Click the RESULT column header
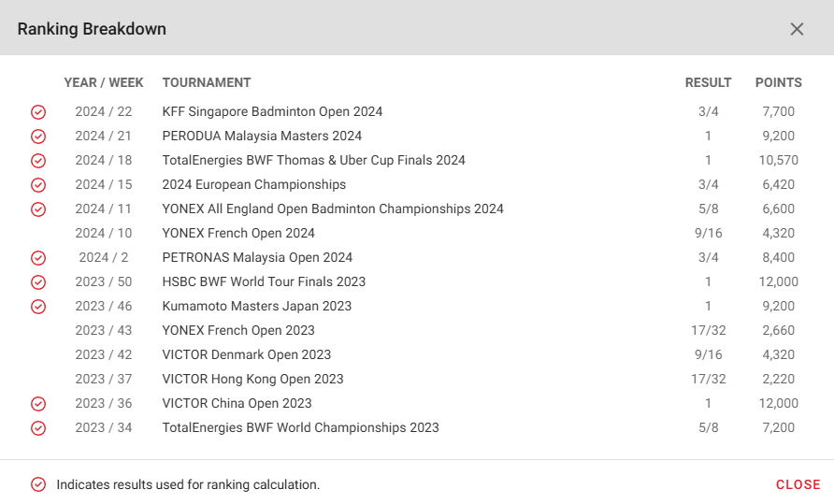This screenshot has height=504, width=834. click(708, 82)
